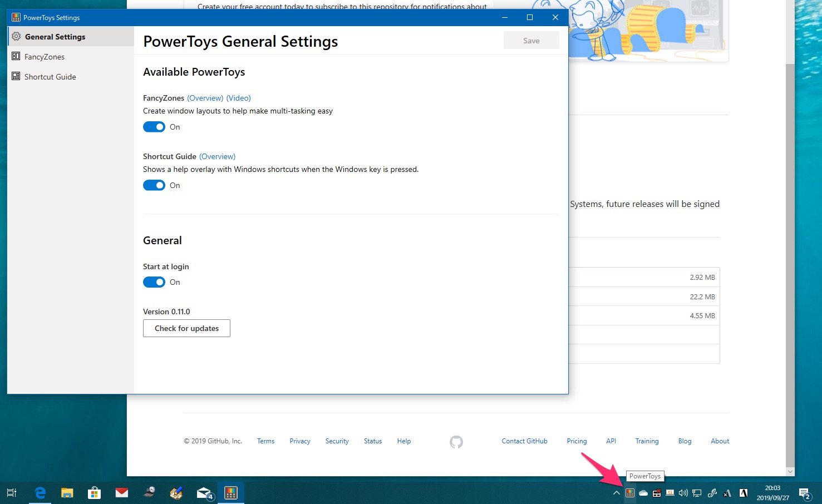Open General Settings in PowerToys sidebar
The width and height of the screenshot is (822, 504).
pyautogui.click(x=71, y=37)
